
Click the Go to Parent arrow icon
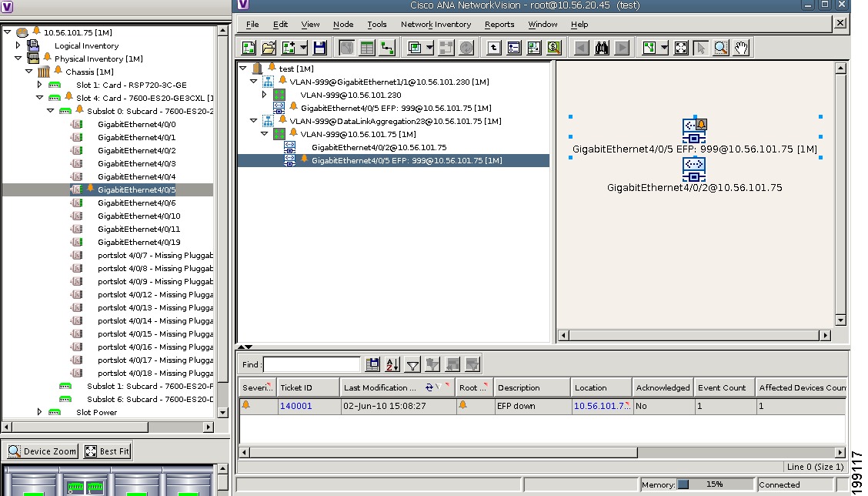494,49
